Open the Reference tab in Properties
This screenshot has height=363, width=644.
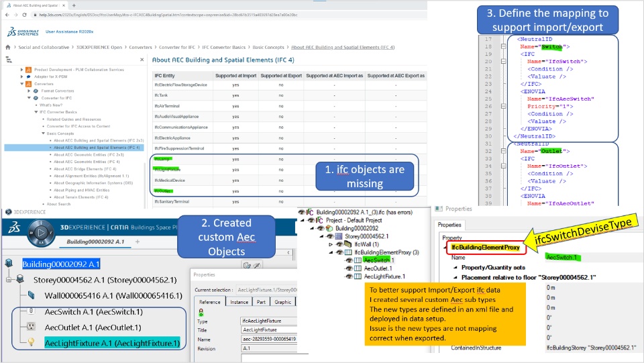click(x=209, y=302)
